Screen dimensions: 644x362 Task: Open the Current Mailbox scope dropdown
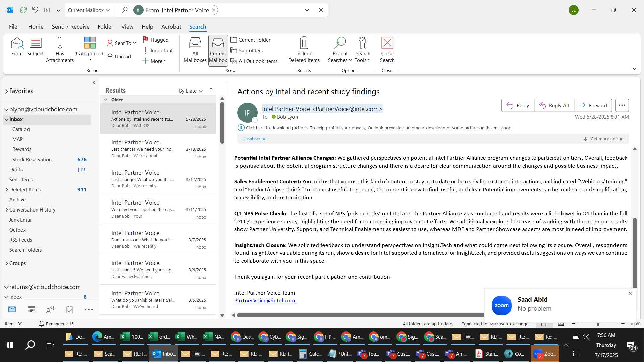pos(89,10)
